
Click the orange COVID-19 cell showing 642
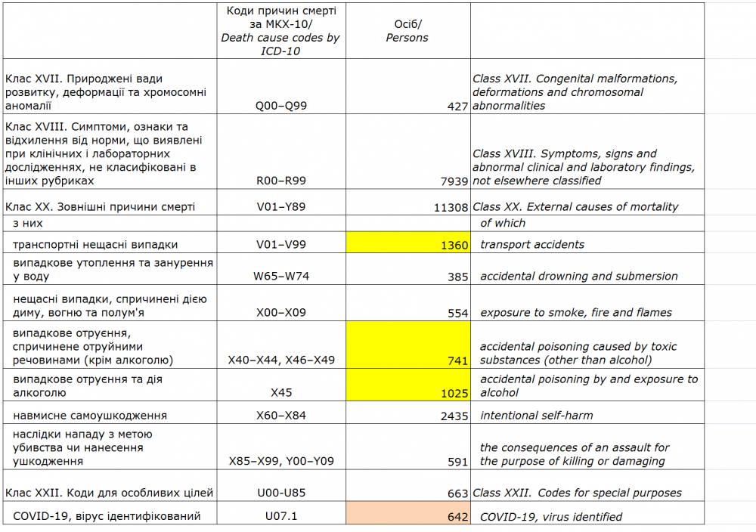(x=408, y=512)
